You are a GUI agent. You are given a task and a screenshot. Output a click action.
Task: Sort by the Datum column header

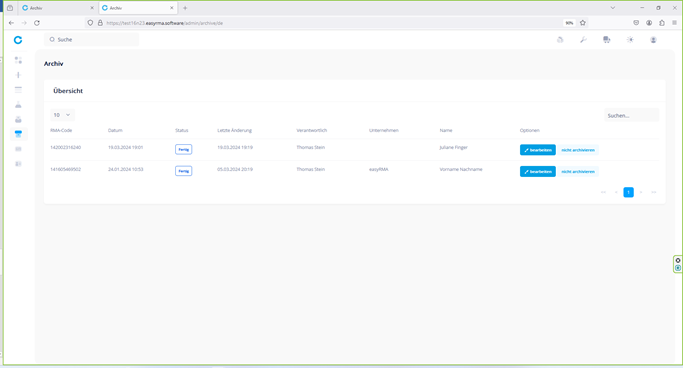[115, 130]
